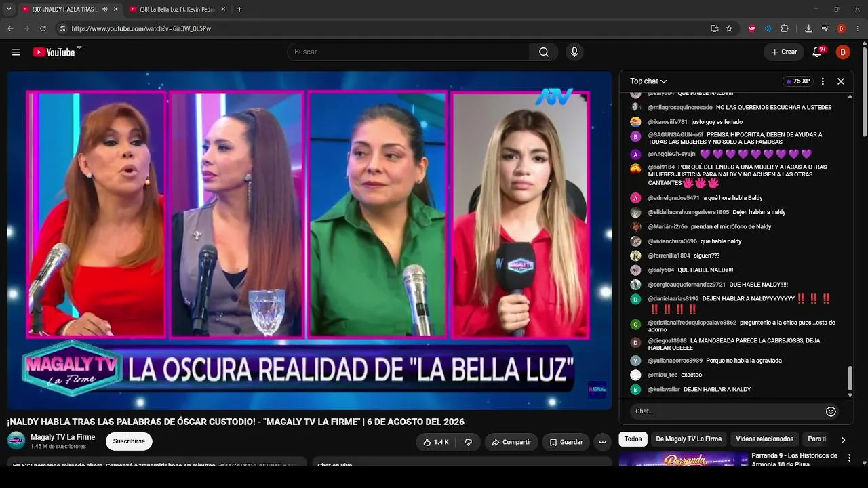Select the Todos filter chip

point(633,439)
